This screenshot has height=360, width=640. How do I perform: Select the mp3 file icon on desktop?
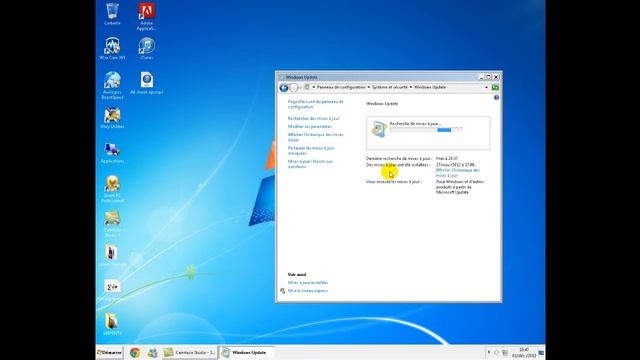pos(147,83)
